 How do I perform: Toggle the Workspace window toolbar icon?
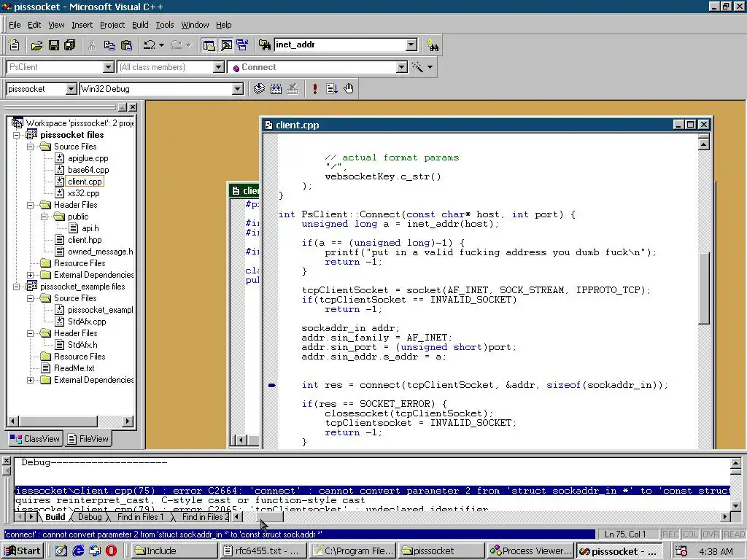coord(209,45)
